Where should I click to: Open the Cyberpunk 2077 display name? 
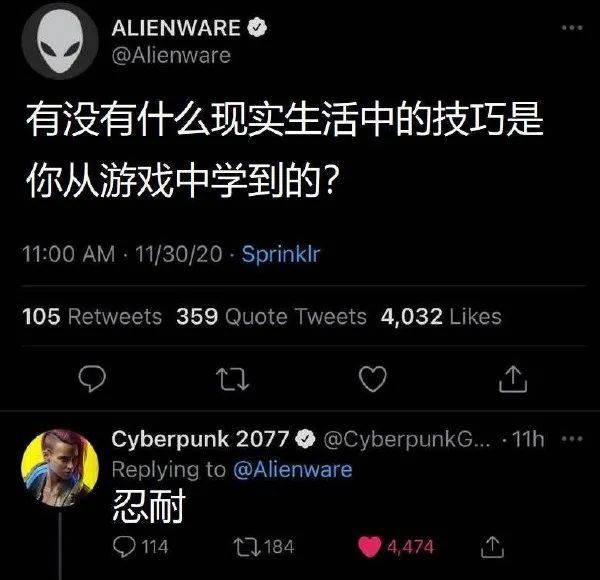click(x=200, y=439)
